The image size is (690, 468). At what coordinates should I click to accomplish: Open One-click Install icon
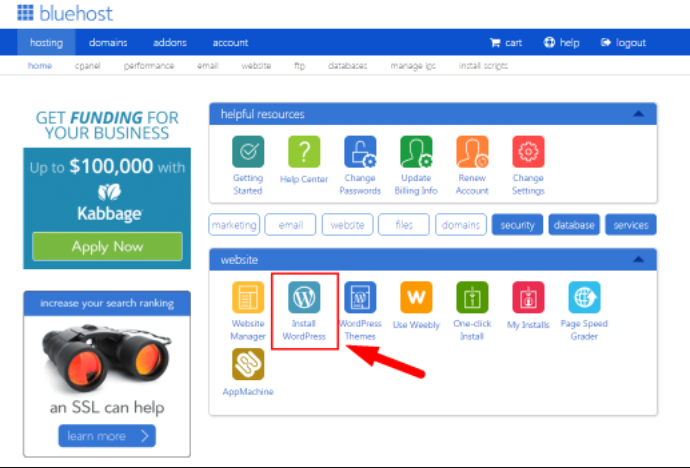coord(472,299)
